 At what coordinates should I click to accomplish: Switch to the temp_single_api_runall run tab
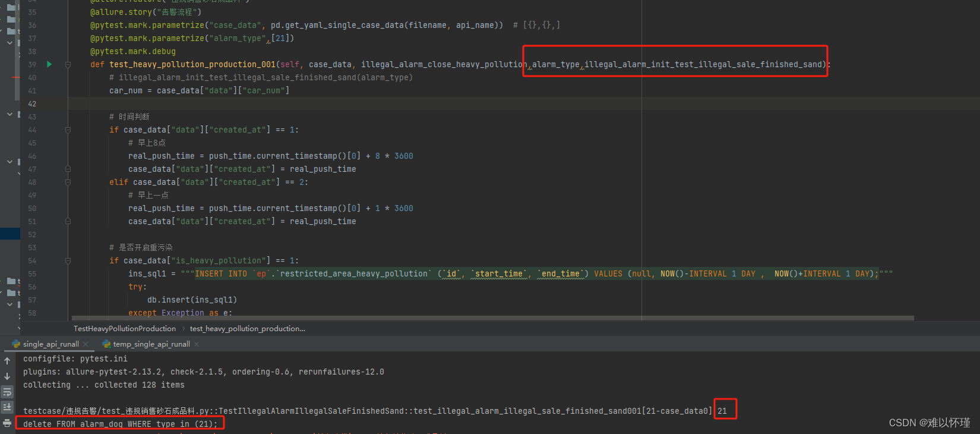pos(151,344)
